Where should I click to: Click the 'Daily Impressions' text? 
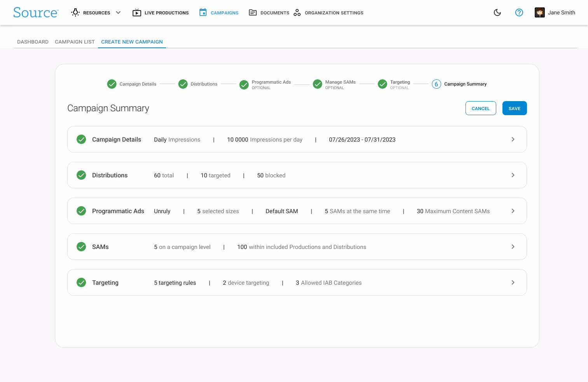[x=177, y=140]
